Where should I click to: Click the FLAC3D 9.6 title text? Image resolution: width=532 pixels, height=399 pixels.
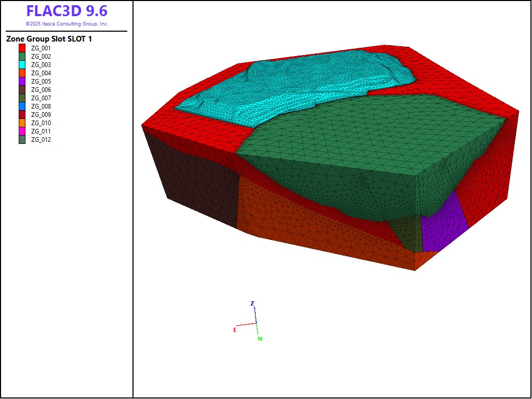click(x=67, y=11)
